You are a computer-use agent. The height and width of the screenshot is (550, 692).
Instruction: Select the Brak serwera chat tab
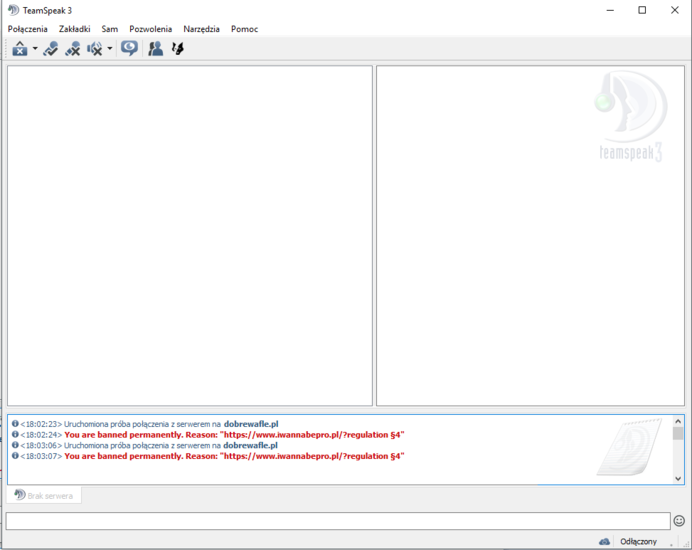(x=44, y=495)
